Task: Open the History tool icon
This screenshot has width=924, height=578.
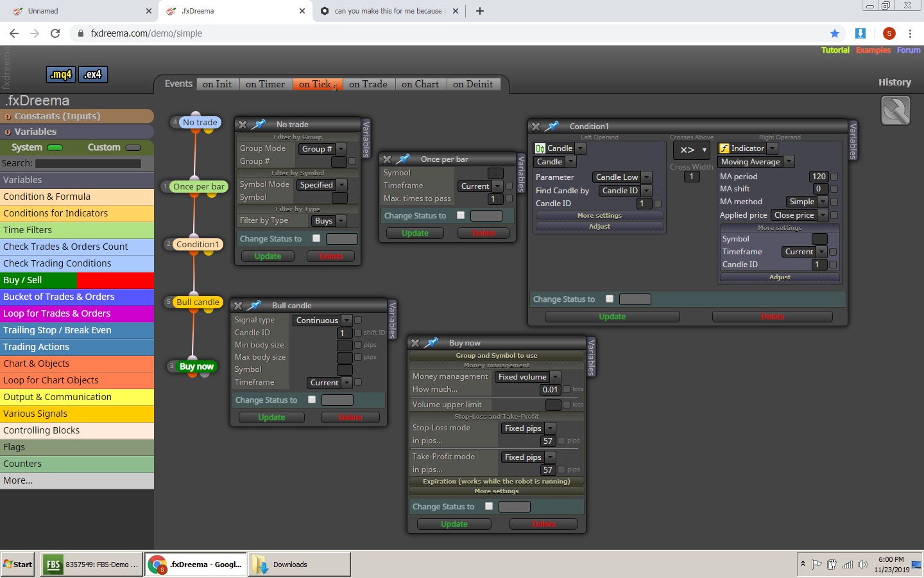Action: click(896, 110)
